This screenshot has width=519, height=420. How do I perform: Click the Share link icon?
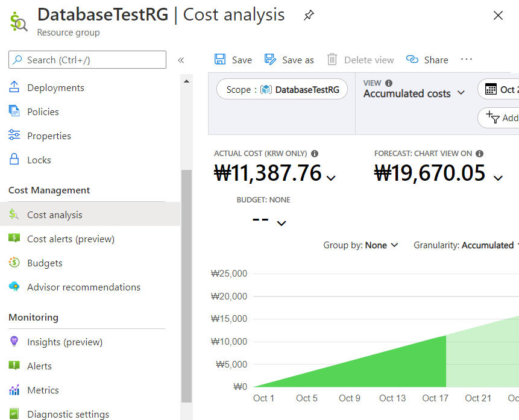coord(412,59)
